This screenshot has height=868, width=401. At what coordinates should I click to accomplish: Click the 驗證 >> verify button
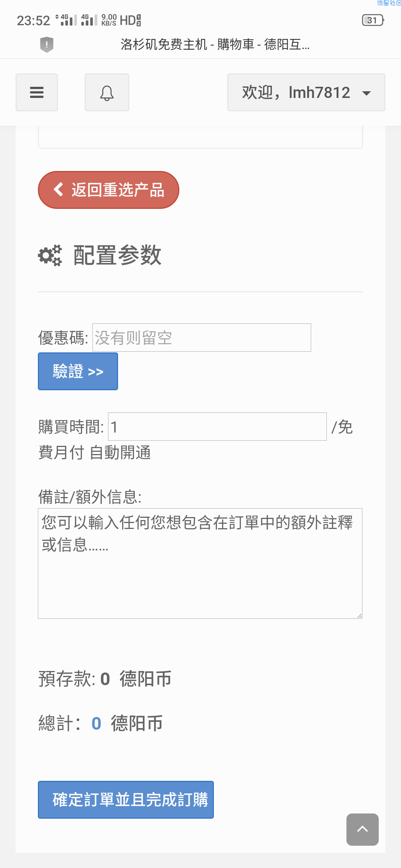[x=78, y=371]
